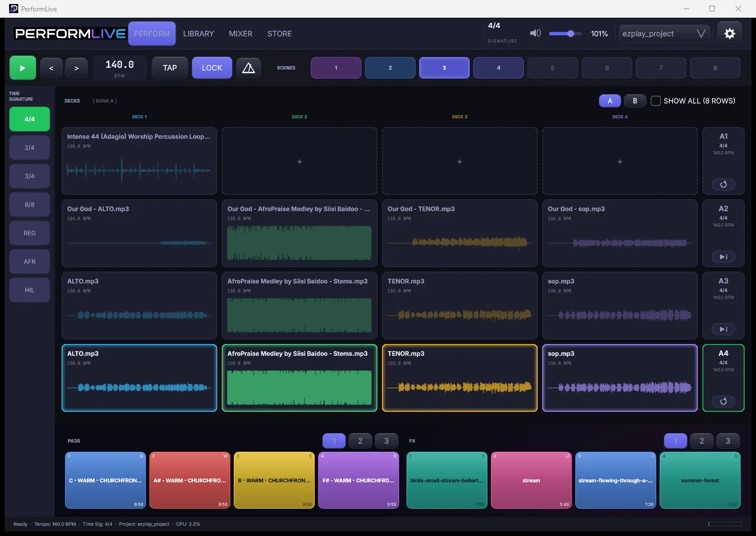Screen dimensions: 756x536
Task: Open the ezplay_project dropdown
Action: (x=664, y=34)
